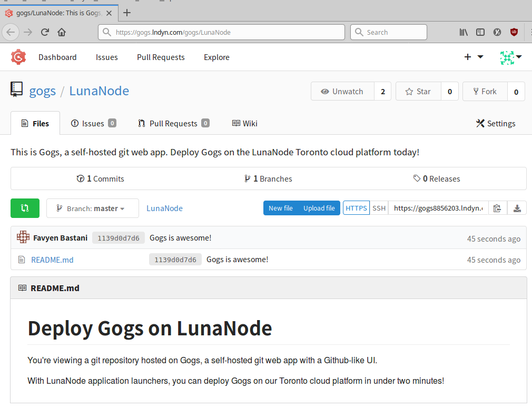Go back with browser back arrow

click(11, 32)
